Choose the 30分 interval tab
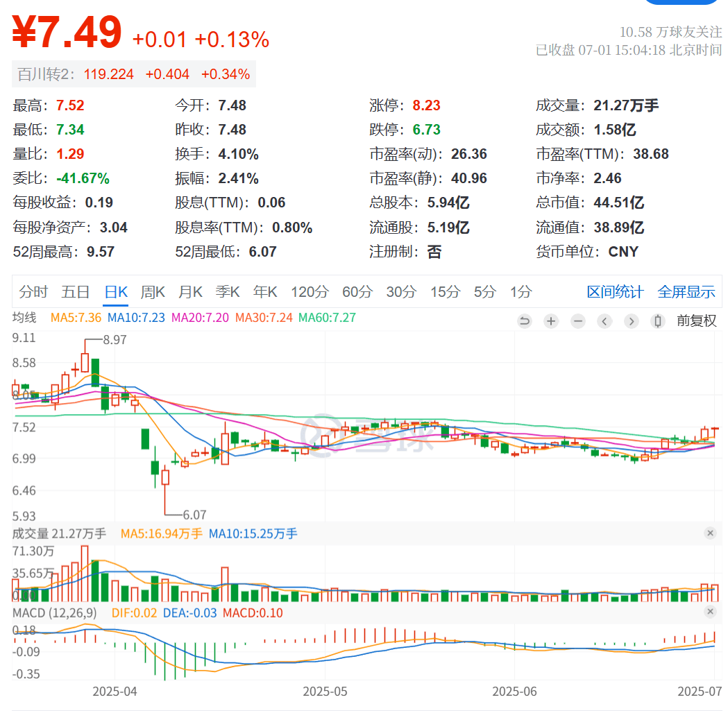728x711 pixels. point(401,292)
